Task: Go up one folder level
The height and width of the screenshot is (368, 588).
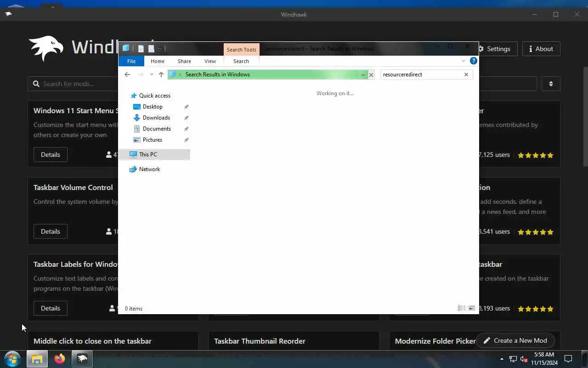Action: pyautogui.click(x=161, y=75)
